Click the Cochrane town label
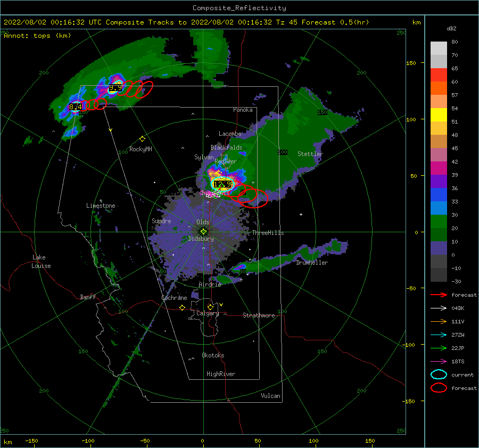 point(174,298)
